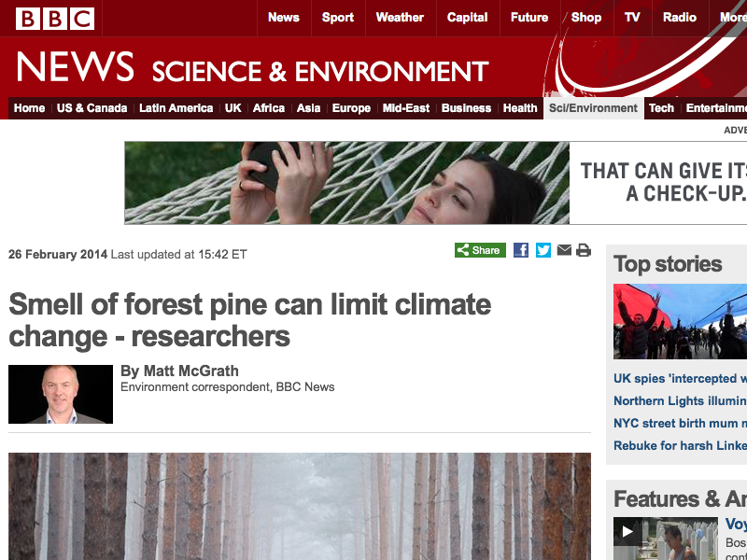Screen dimensions: 747x560
Task: Read the NYC street birth story
Action: click(680, 424)
